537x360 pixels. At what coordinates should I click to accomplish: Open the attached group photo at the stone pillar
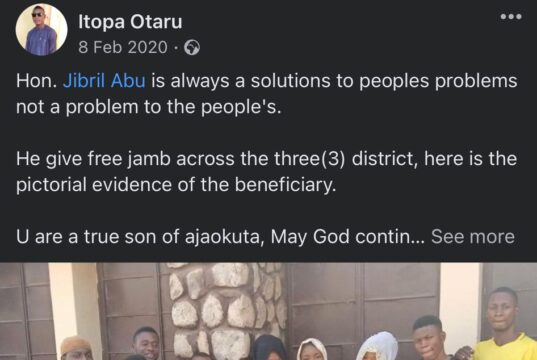[x=268, y=311]
